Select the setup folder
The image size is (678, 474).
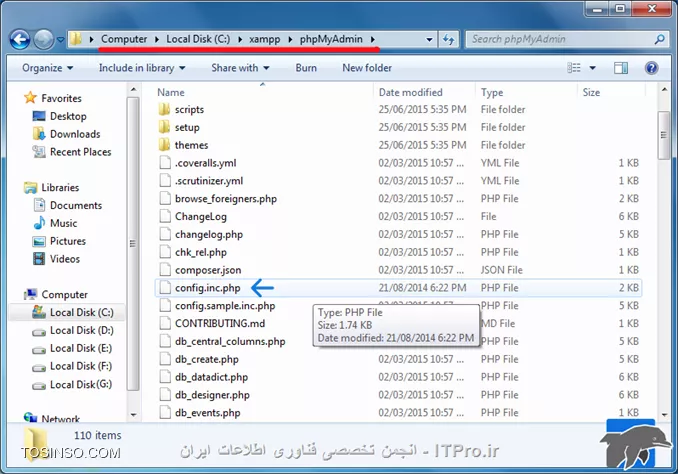pos(187,128)
